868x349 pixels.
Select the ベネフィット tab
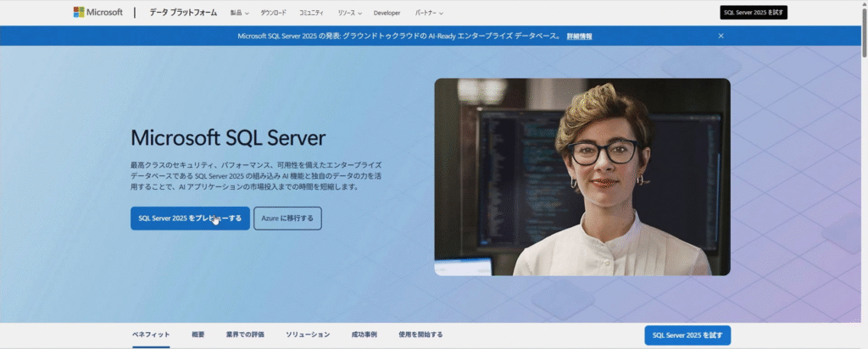pos(151,335)
